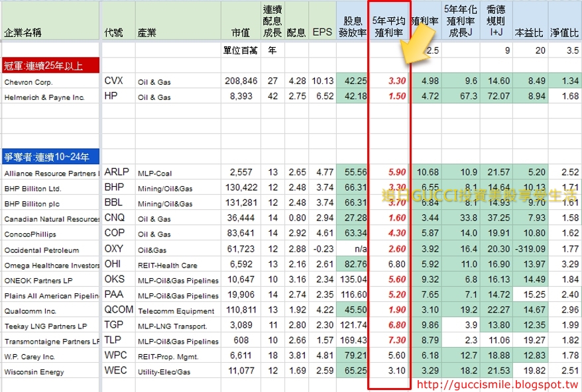The height and width of the screenshot is (392, 582).
Task: Select the n/a payout ratio cell
Action: (x=353, y=248)
